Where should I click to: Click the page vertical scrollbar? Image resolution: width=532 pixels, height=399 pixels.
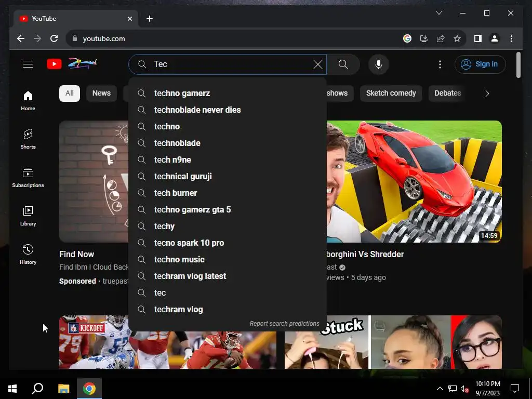518,65
